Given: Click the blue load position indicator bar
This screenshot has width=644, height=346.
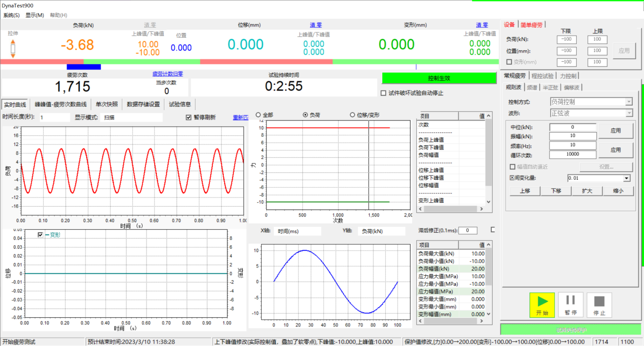Looking at the screenshot, I should 84,67.
